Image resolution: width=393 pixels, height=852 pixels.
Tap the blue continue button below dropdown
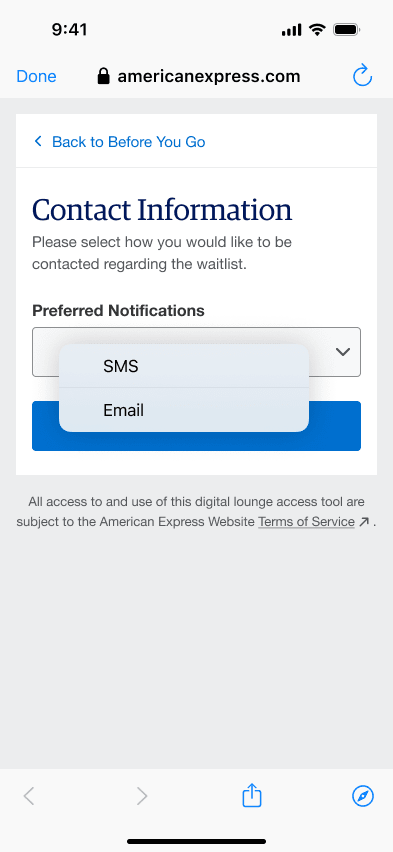196,426
